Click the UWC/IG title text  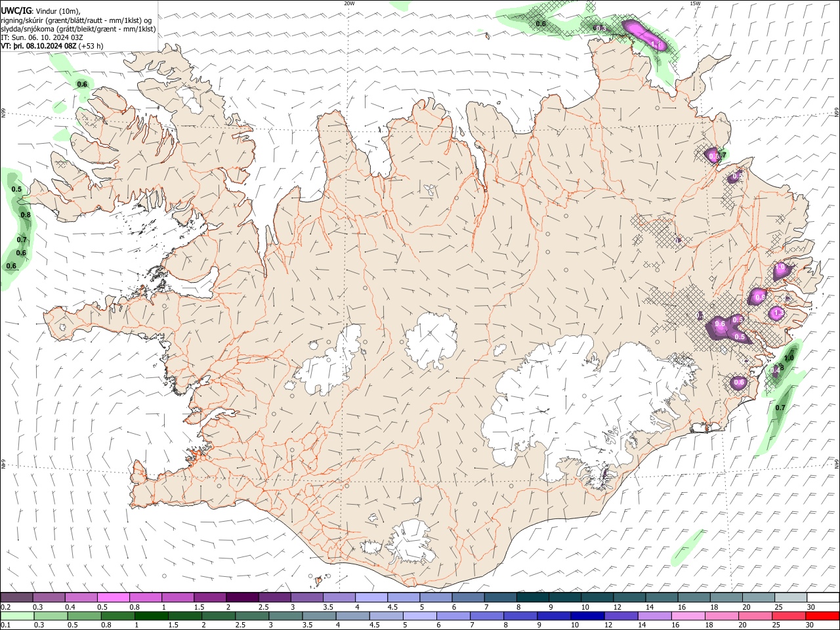tap(16, 10)
